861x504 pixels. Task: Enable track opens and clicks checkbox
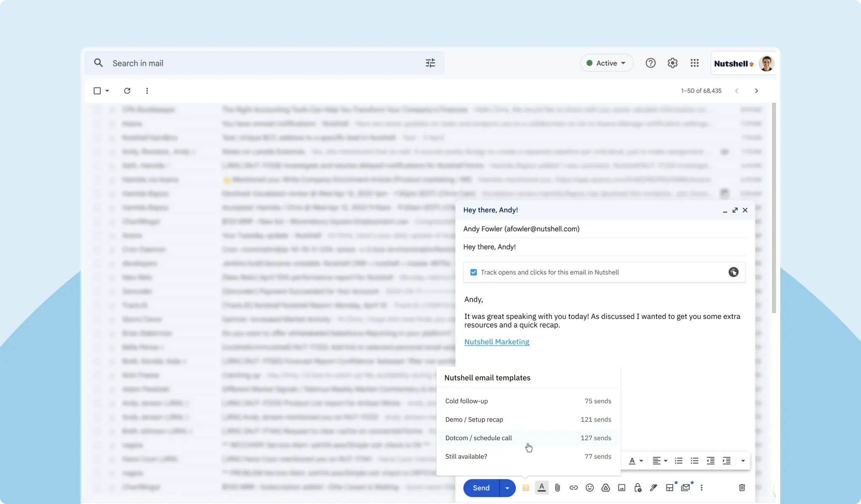pyautogui.click(x=473, y=272)
